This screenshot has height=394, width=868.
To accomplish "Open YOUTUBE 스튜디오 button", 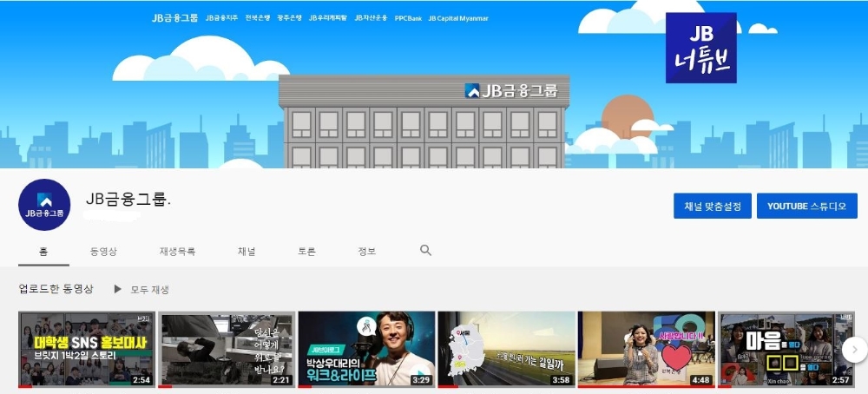I will point(806,206).
